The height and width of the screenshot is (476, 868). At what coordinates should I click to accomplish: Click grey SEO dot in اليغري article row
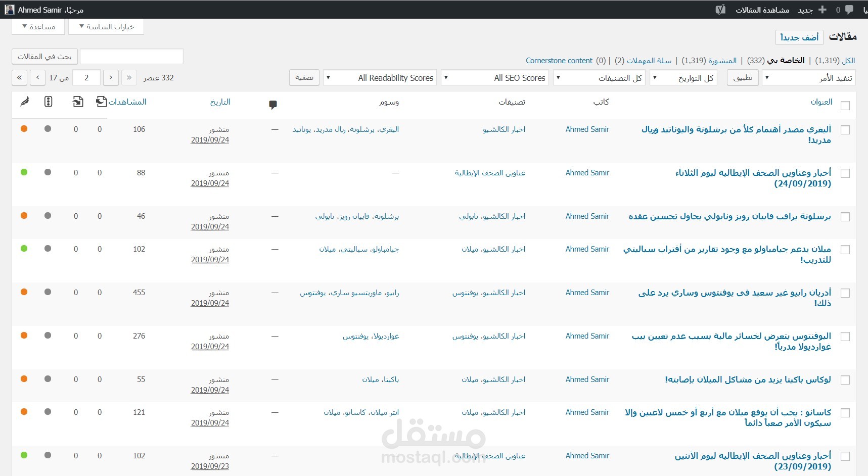[x=48, y=129]
